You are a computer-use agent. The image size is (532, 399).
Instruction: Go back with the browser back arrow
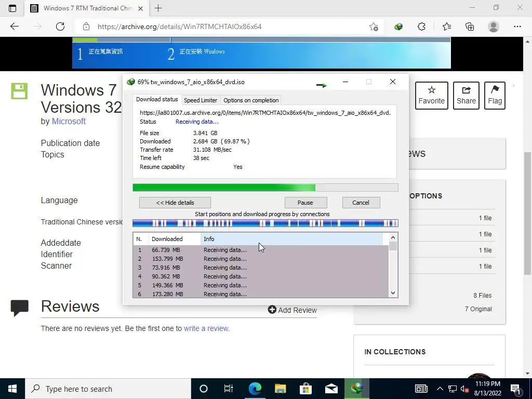click(14, 26)
